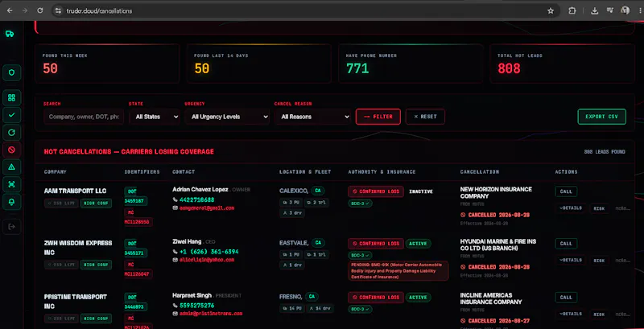644x329 pixels.
Task: Click Risk button in Pristine Transport row
Action: tap(599, 314)
